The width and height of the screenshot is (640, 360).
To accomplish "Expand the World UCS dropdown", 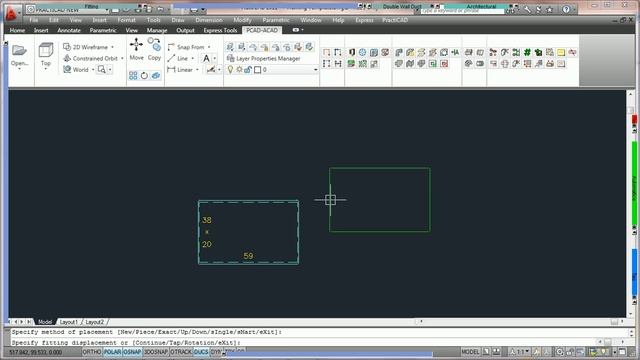I will 93,70.
